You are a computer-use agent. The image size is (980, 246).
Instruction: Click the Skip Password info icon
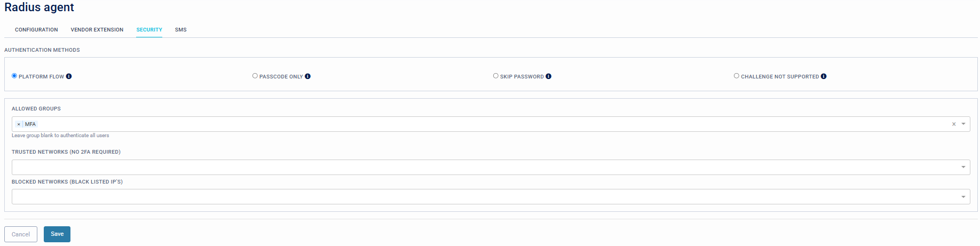tap(549, 76)
